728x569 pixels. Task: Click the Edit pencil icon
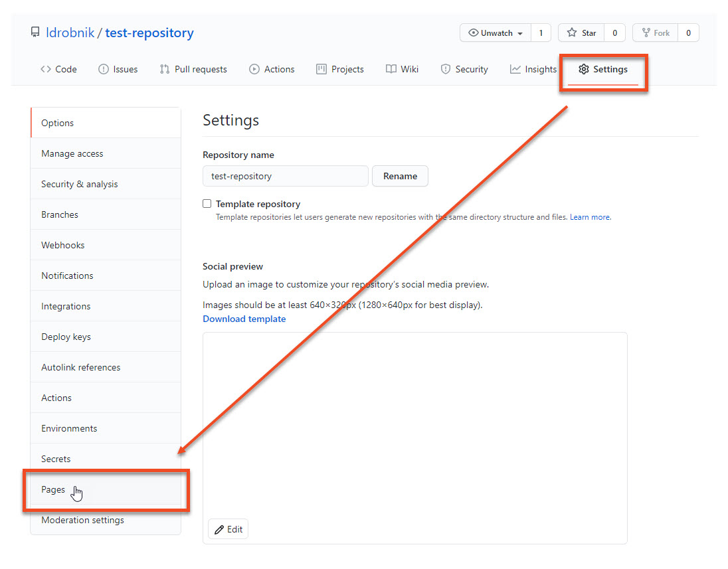pyautogui.click(x=219, y=528)
